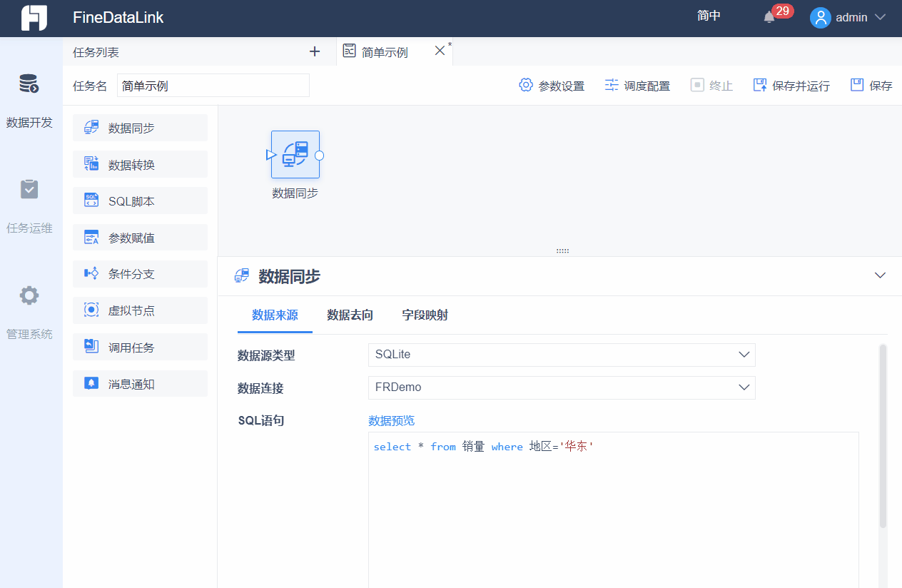Click the 任务名 input field
Screen dimensions: 902x588
click(213, 86)
